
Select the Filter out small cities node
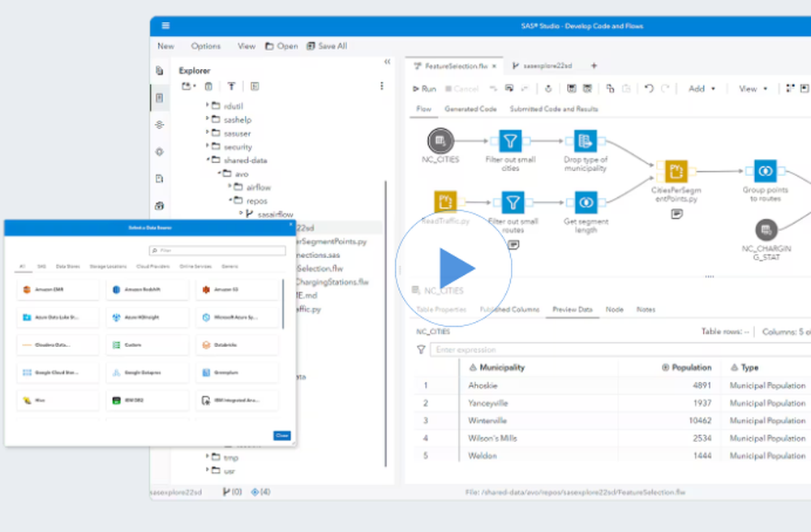coord(510,140)
